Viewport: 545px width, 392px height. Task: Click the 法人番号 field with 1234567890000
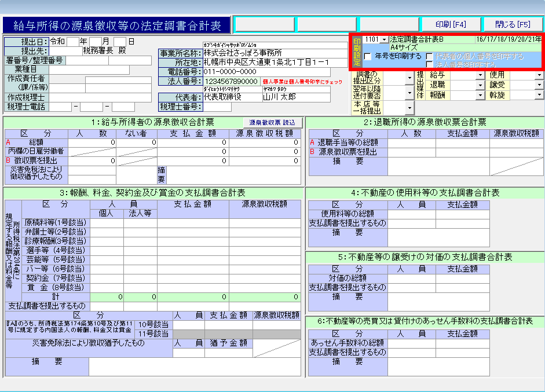231,82
